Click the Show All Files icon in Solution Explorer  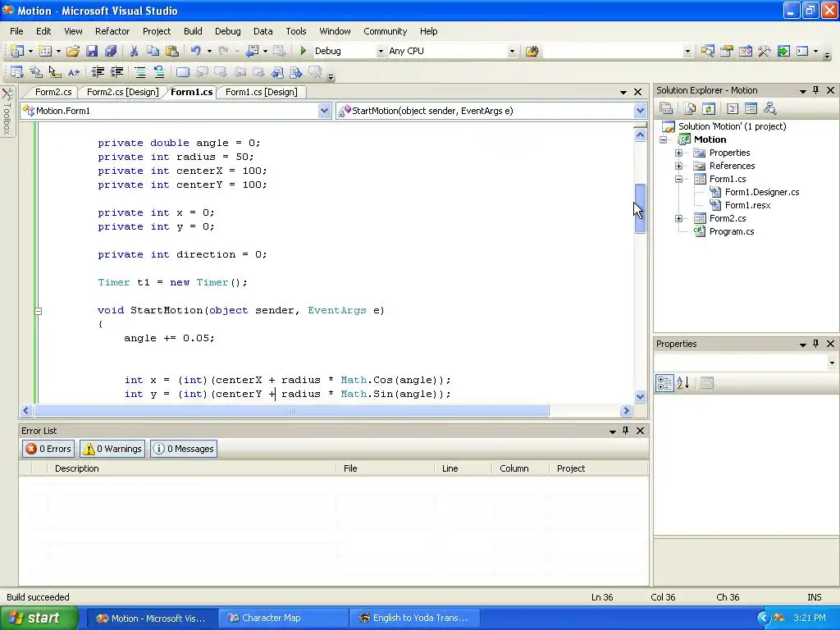coord(689,109)
